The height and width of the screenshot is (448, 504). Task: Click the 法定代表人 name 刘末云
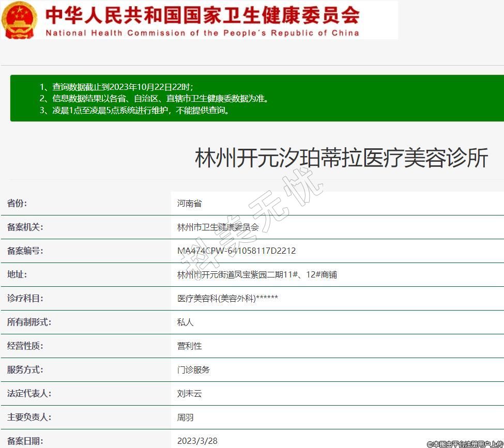click(189, 394)
